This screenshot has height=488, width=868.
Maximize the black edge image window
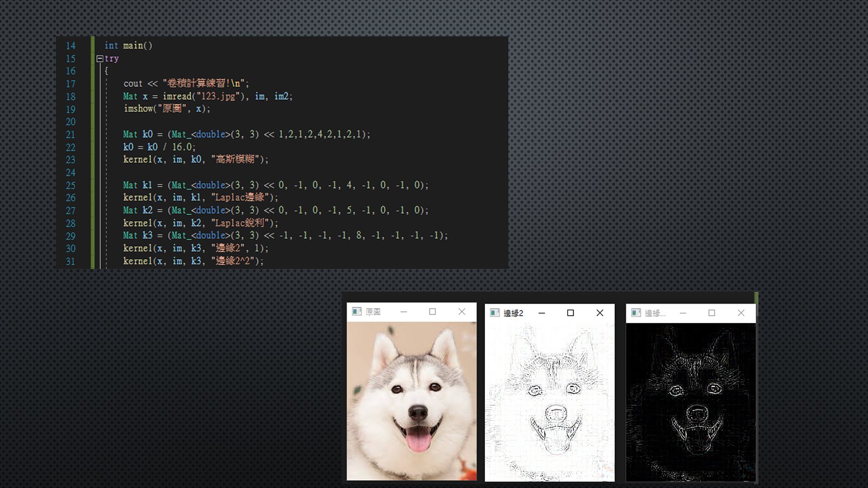pyautogui.click(x=712, y=313)
